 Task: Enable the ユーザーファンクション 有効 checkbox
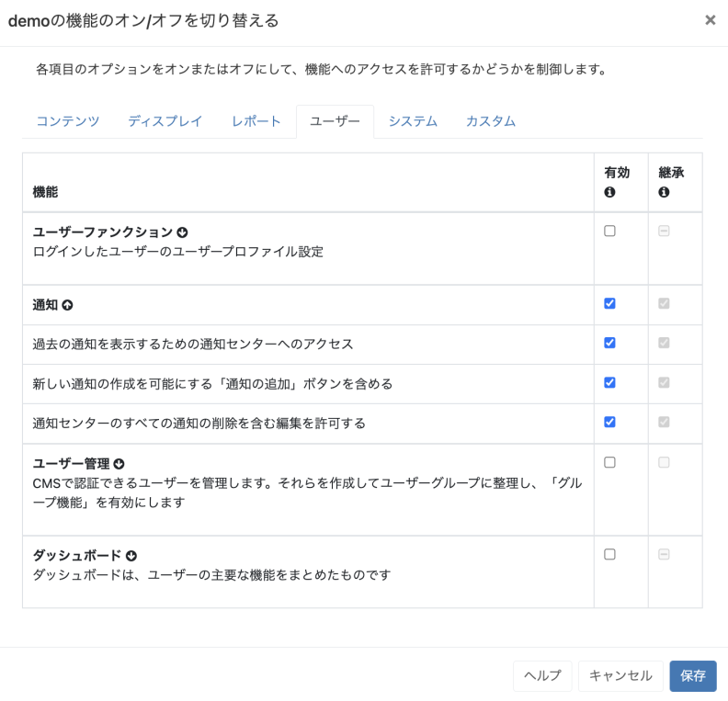[x=609, y=231]
